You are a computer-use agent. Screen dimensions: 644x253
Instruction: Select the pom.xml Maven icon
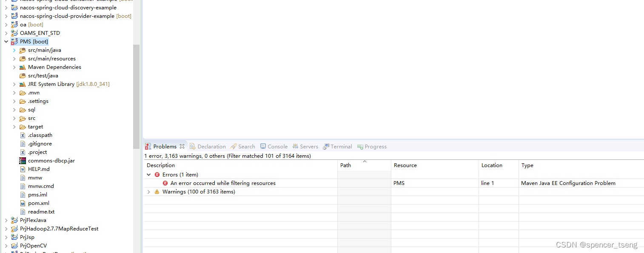click(23, 203)
